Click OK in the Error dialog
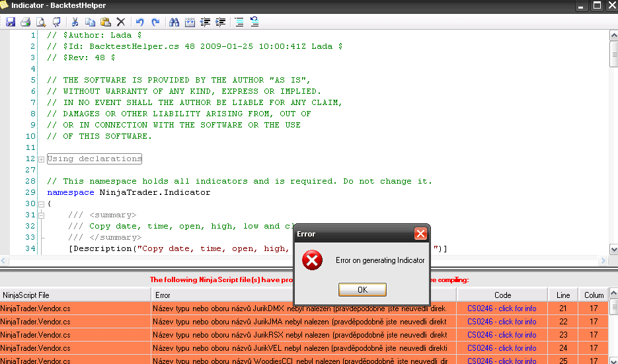This screenshot has height=364, width=618. (x=362, y=289)
